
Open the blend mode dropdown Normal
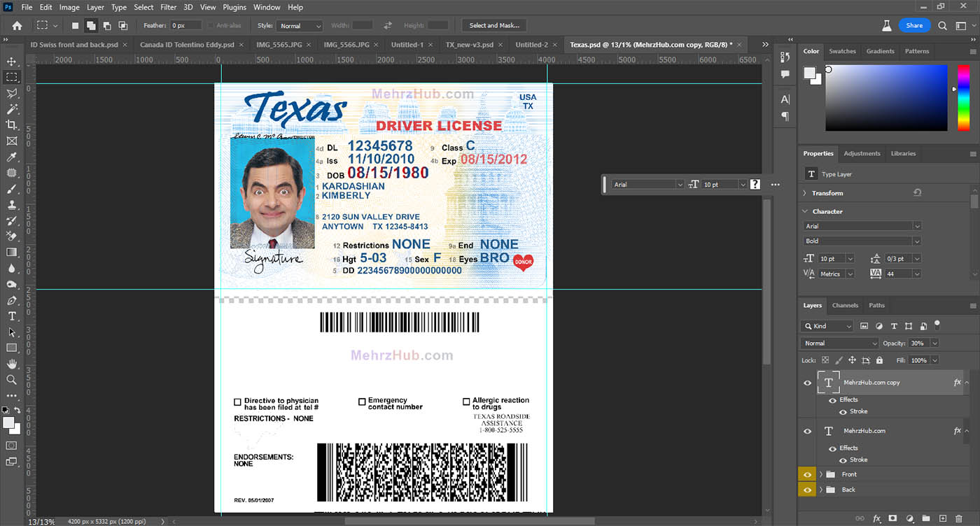pyautogui.click(x=839, y=343)
